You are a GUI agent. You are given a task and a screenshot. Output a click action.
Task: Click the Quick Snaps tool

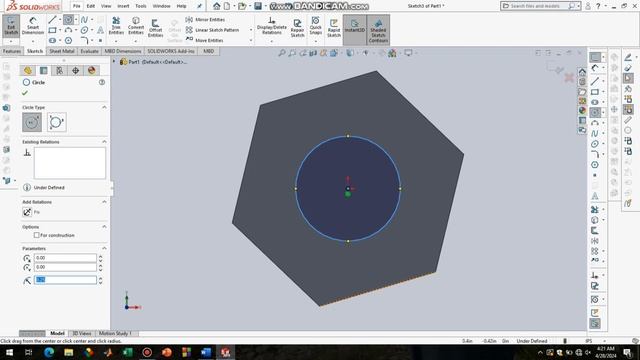coord(316,25)
